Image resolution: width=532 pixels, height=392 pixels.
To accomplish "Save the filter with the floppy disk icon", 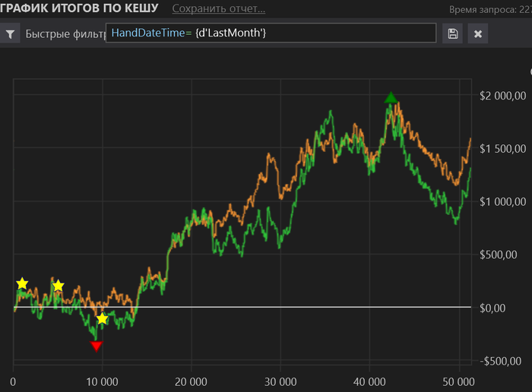I will (x=453, y=33).
